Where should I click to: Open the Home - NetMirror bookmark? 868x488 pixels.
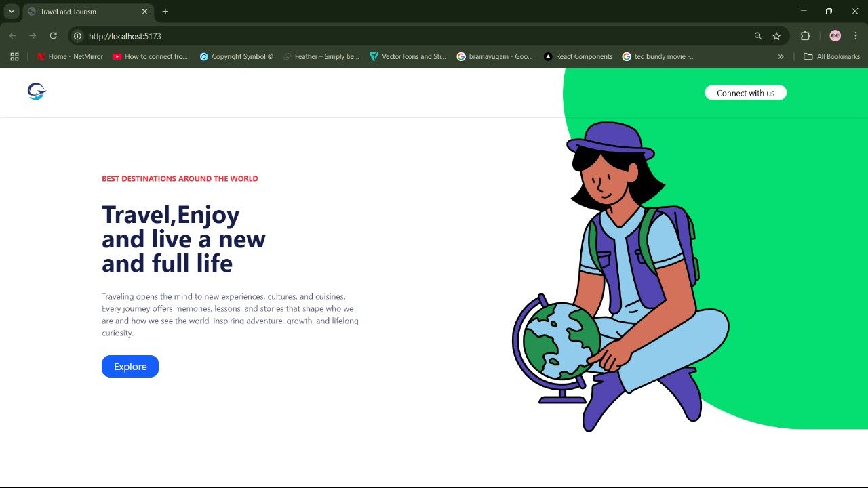click(x=70, y=57)
